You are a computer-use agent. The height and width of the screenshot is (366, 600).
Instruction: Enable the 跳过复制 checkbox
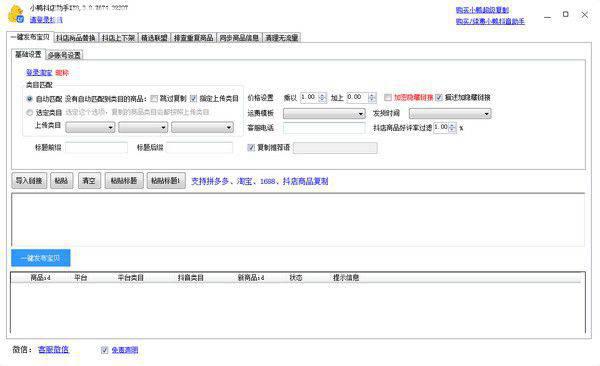[x=154, y=98]
